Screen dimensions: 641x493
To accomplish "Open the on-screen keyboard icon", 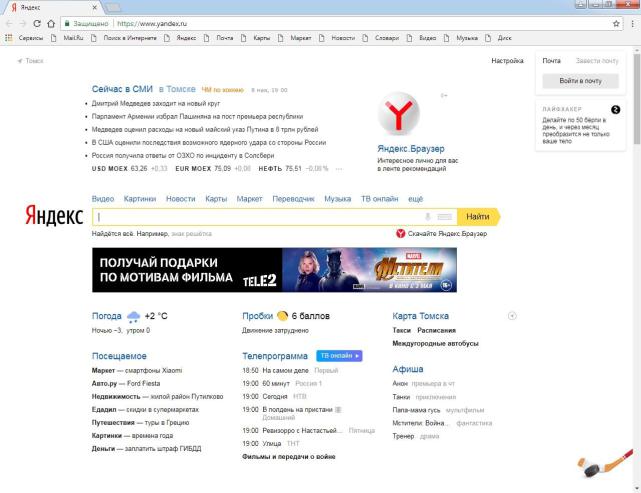I will tap(444, 217).
